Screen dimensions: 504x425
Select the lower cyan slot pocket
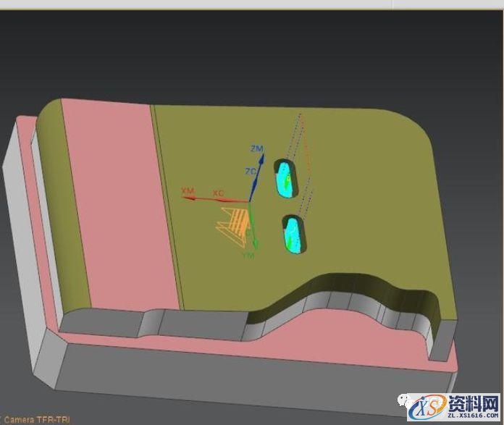(x=295, y=235)
